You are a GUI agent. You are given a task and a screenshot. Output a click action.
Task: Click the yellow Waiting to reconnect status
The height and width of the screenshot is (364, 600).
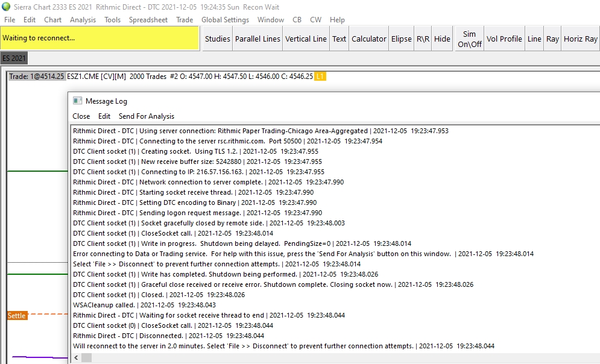coord(100,38)
